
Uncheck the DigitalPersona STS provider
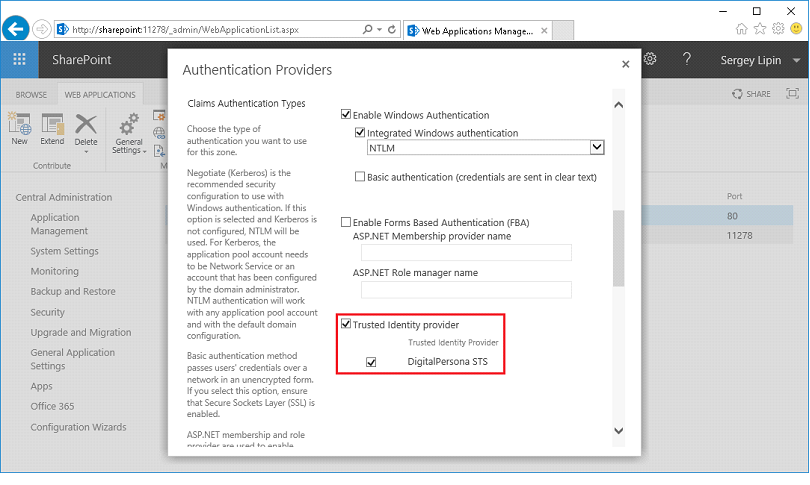pos(371,361)
